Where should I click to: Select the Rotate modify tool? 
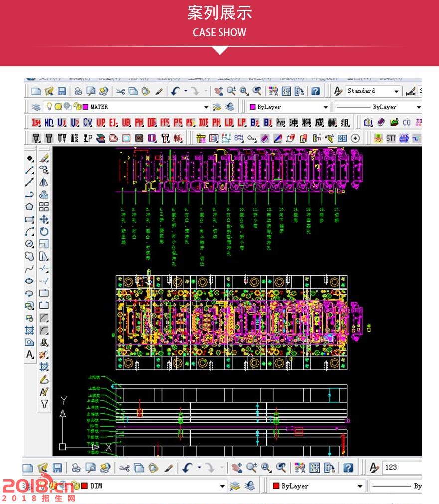(44, 231)
